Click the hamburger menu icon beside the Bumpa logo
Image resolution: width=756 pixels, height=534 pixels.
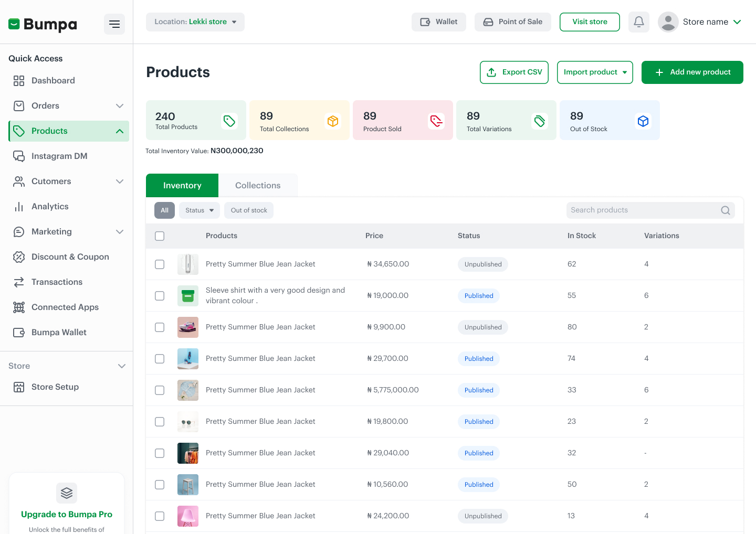[114, 24]
